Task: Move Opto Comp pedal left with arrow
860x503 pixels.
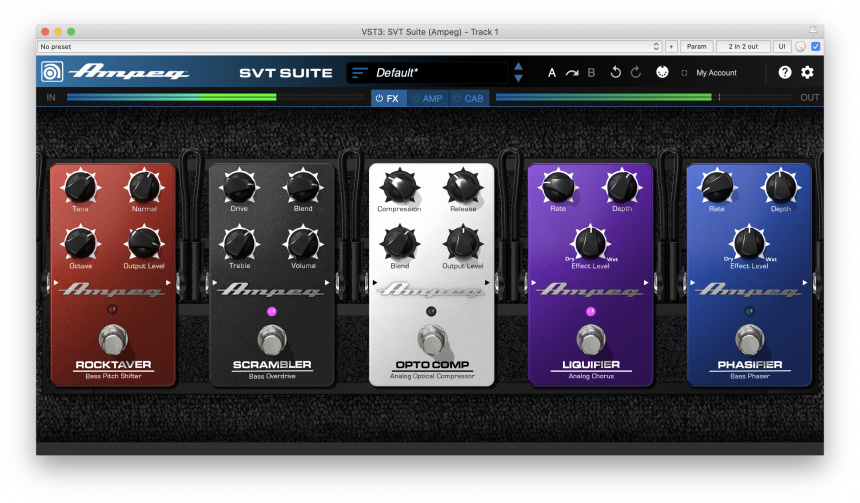Action: click(x=375, y=282)
